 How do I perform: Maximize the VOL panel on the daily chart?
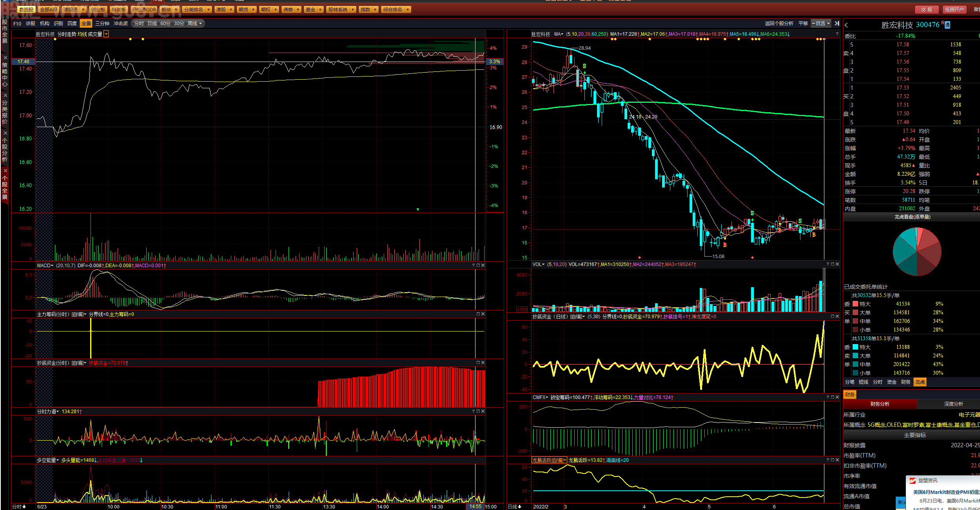[x=833, y=264]
